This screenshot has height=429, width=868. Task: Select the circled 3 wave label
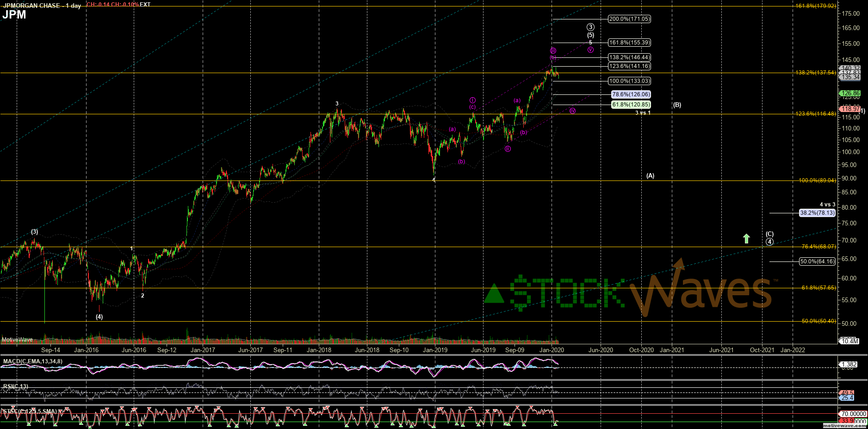point(590,27)
